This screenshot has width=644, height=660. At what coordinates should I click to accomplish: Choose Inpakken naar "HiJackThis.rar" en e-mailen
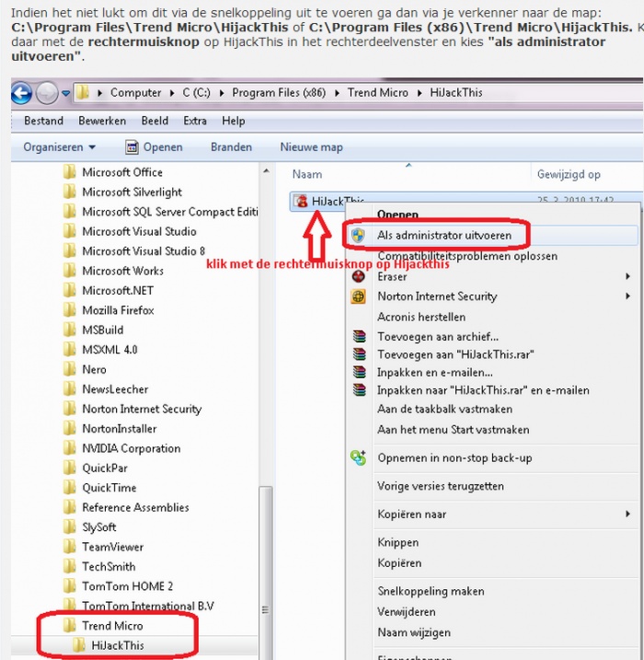(x=483, y=390)
